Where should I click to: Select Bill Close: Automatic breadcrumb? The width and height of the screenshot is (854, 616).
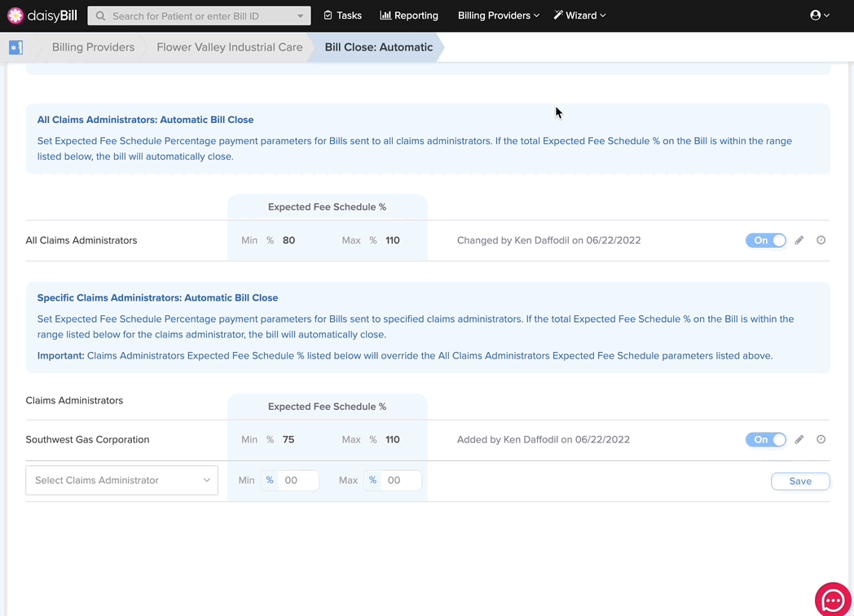tap(379, 47)
